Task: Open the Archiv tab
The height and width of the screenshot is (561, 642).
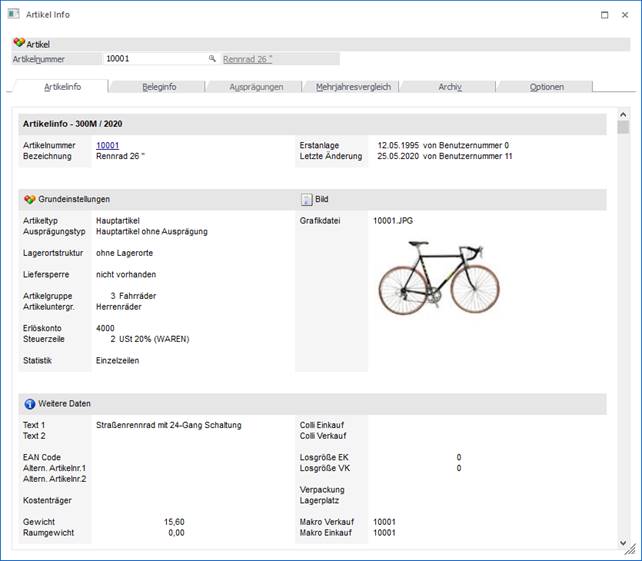Action: click(x=450, y=87)
